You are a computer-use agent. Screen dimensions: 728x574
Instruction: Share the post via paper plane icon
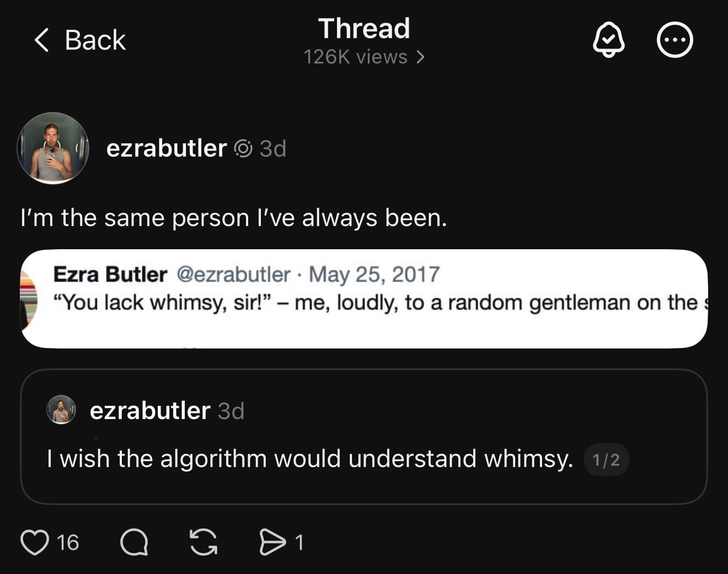click(272, 542)
